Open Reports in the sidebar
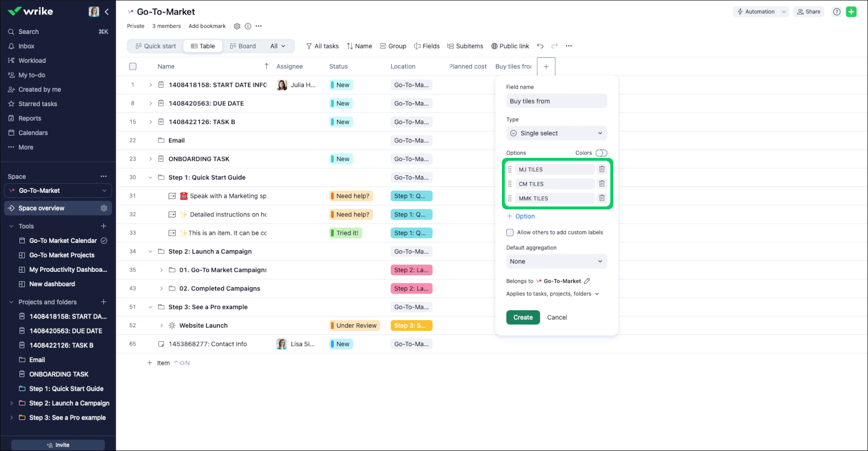Image resolution: width=868 pixels, height=451 pixels. pos(30,118)
